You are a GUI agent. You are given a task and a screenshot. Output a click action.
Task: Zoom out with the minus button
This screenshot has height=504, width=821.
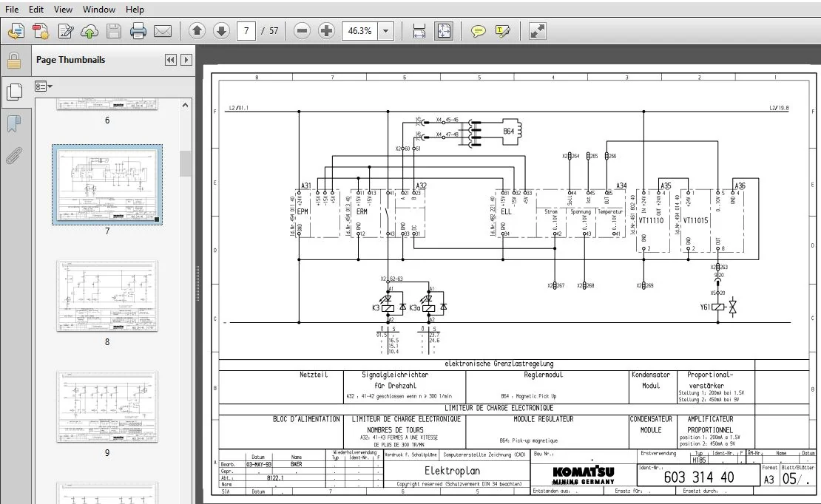tap(302, 31)
